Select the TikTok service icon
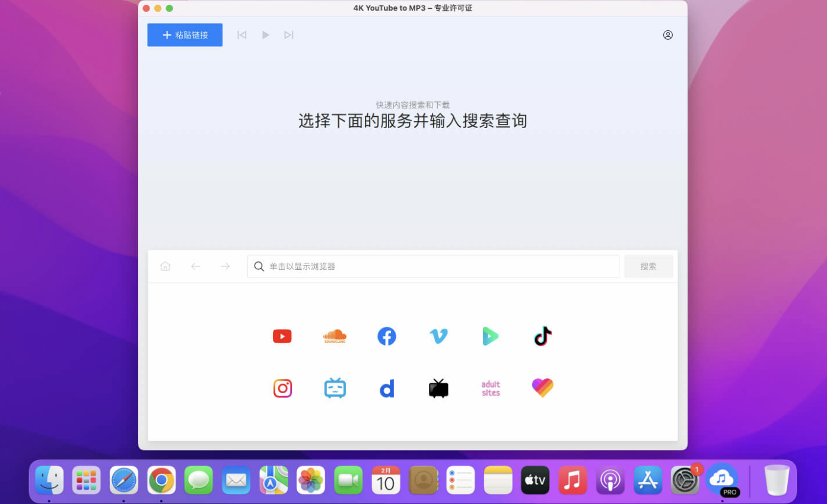 pos(542,336)
